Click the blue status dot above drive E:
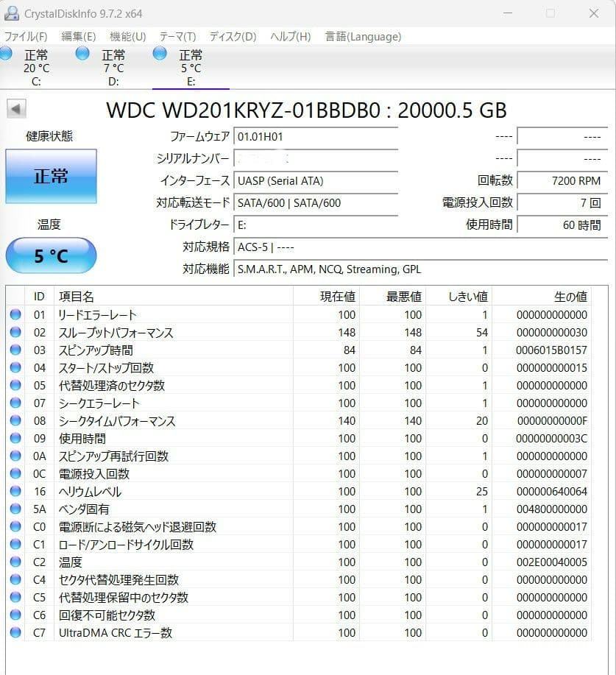The height and width of the screenshot is (675, 616). click(159, 52)
